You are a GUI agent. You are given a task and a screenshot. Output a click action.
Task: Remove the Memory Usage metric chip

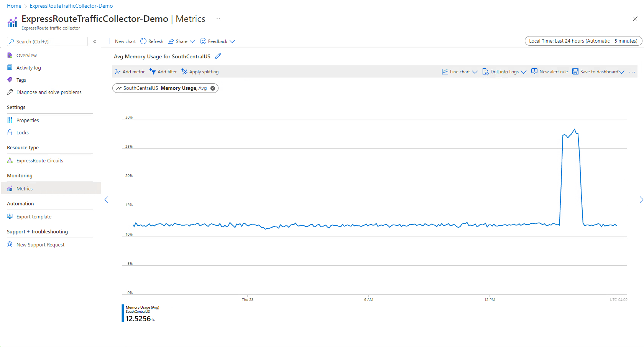point(213,88)
